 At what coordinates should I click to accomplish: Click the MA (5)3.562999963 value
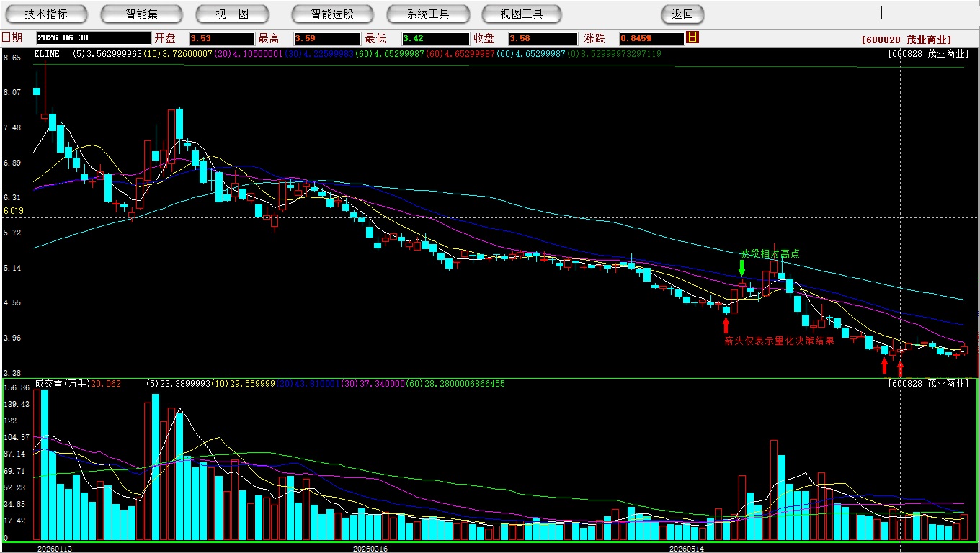[x=107, y=54]
